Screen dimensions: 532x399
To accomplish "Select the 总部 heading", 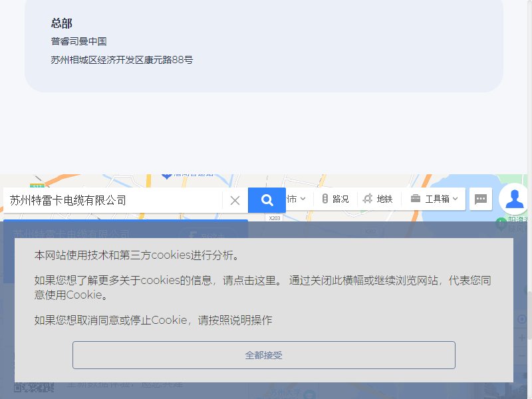I will click(x=62, y=23).
